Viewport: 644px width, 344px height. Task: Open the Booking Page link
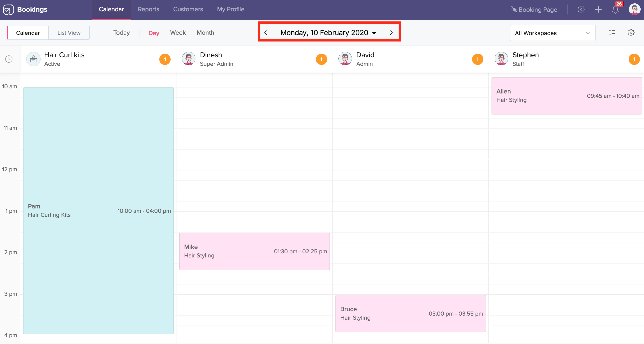pyautogui.click(x=534, y=10)
